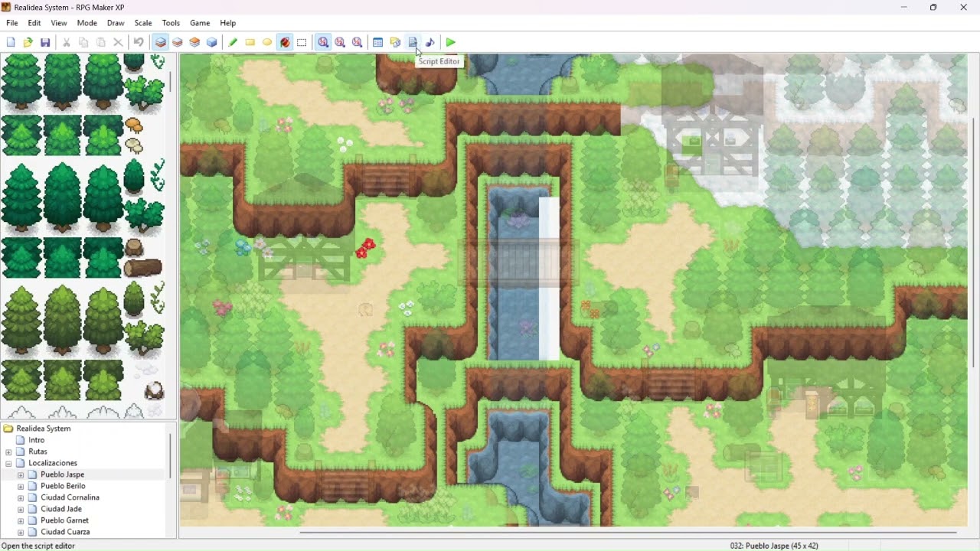Select the Rectangle drawing tool

coord(250,43)
